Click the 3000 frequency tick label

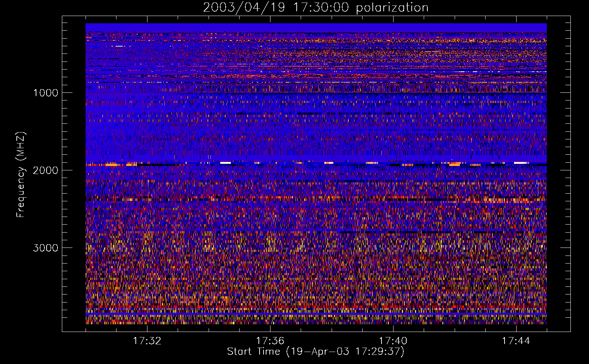(x=46, y=248)
